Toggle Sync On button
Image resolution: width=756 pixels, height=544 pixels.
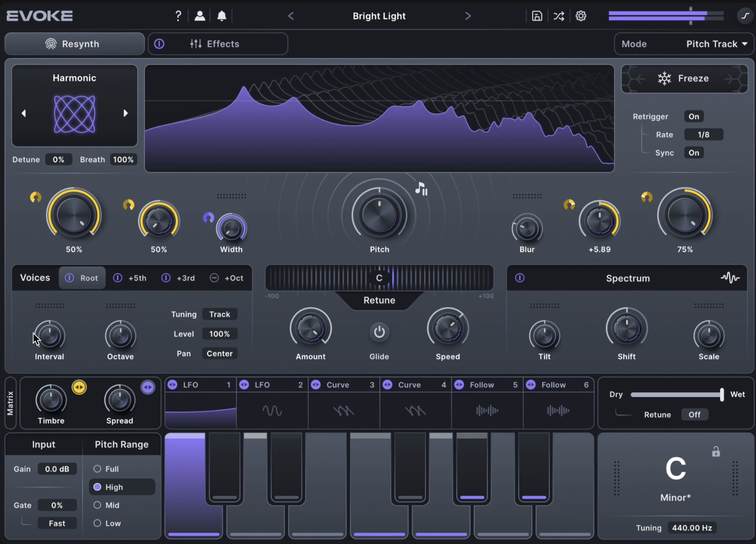point(694,153)
